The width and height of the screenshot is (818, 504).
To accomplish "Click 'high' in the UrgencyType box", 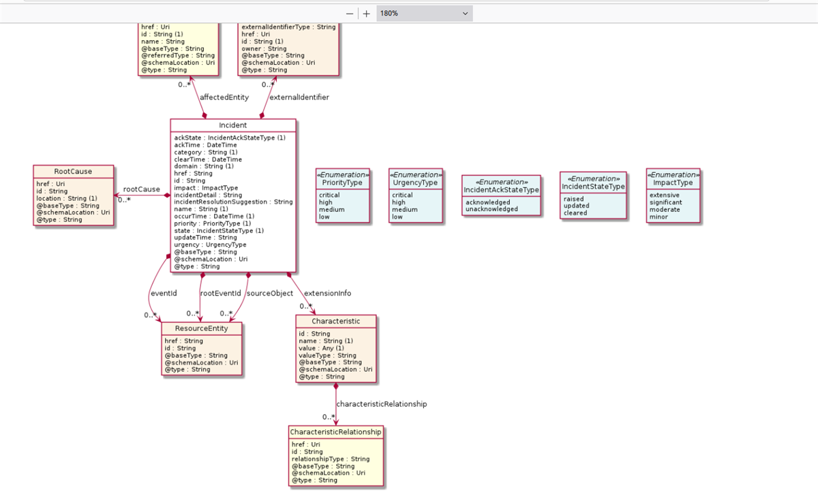I will [x=399, y=202].
